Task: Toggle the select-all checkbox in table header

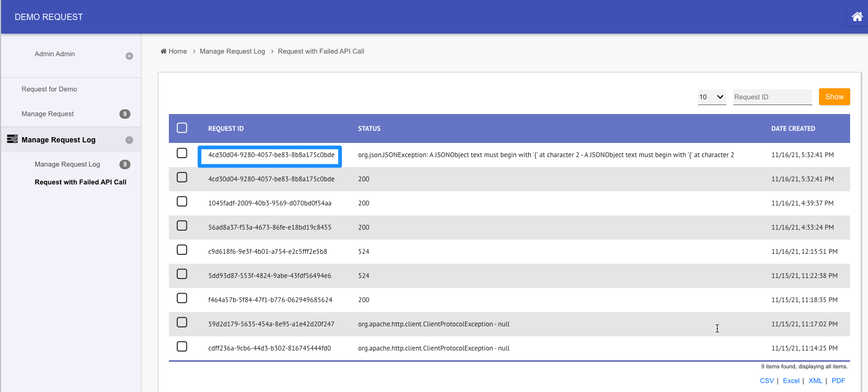Action: (x=182, y=128)
